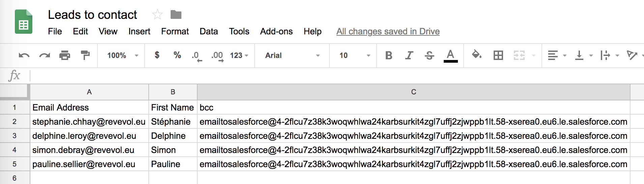This screenshot has width=644, height=184.
Task: Click the Print icon
Action: (65, 55)
